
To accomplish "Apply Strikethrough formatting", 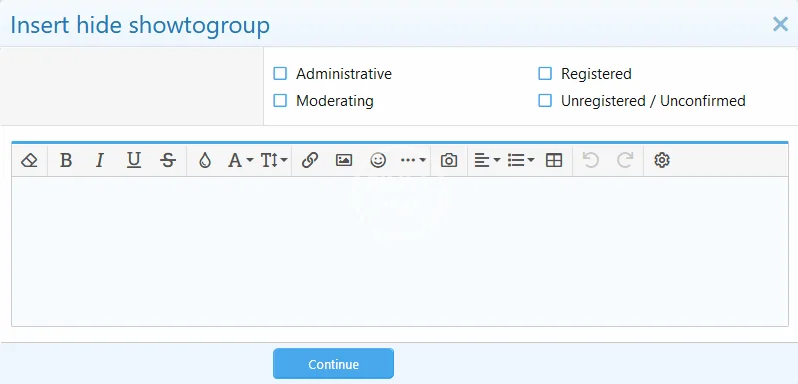I will [x=168, y=161].
